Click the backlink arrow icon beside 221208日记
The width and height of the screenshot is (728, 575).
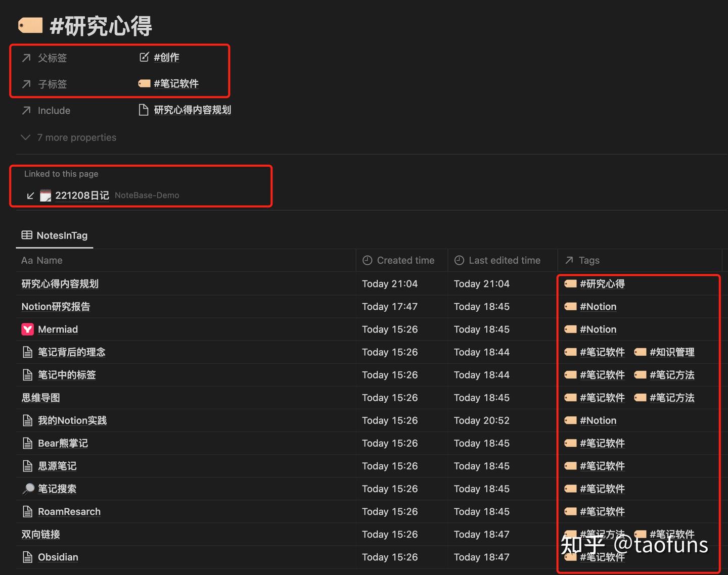30,196
